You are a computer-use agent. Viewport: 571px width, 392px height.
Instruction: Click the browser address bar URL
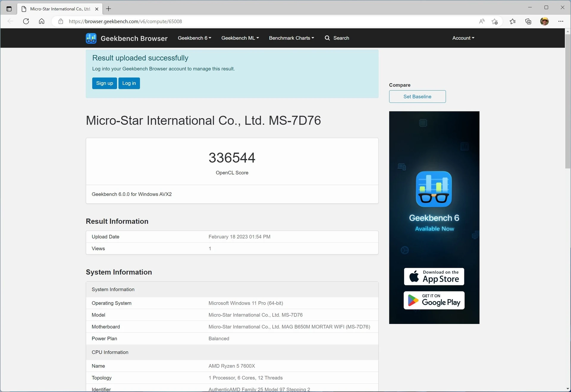[x=125, y=21]
